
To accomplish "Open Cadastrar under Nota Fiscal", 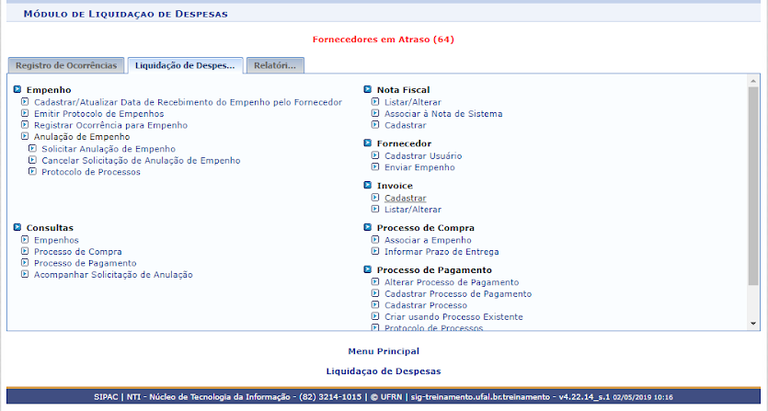I will (x=405, y=125).
